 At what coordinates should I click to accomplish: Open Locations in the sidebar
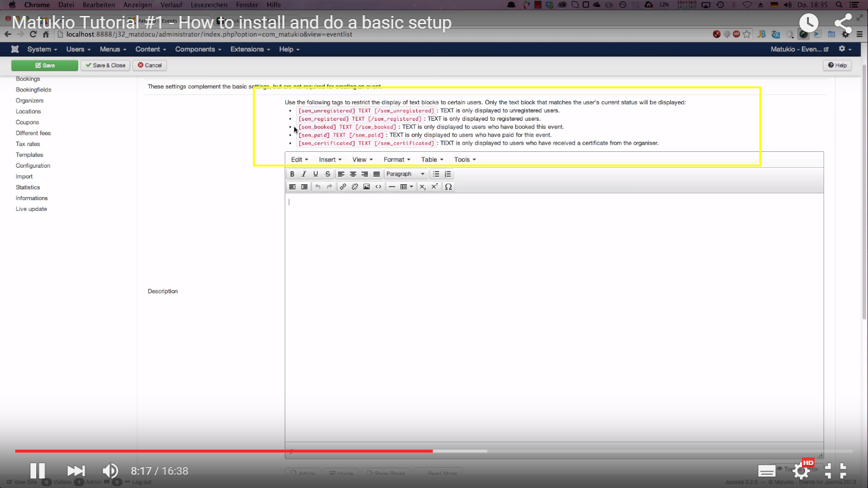pyautogui.click(x=29, y=111)
